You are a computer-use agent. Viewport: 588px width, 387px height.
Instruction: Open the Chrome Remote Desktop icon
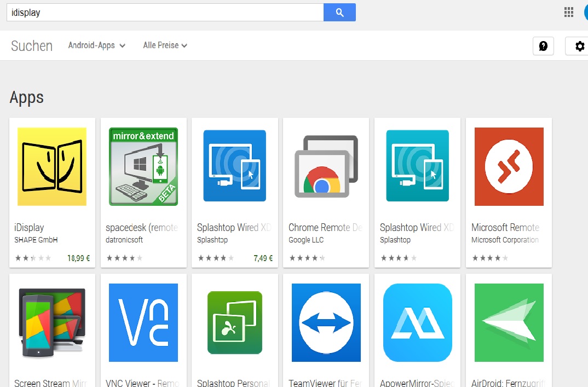tap(326, 166)
